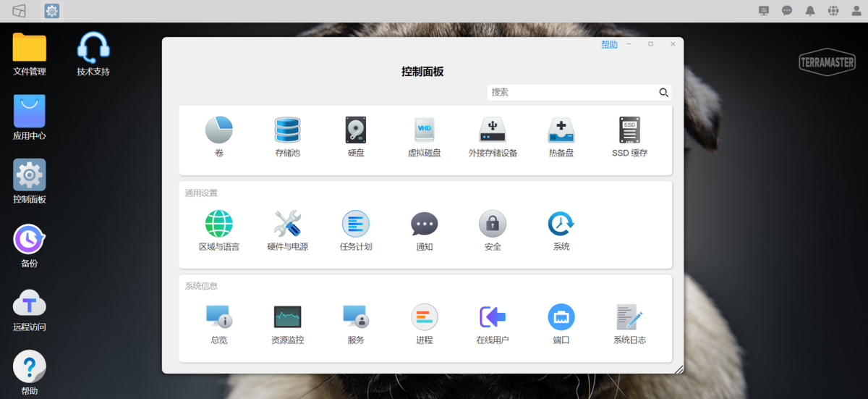Open the SSD 缓存 cache icon
Image resolution: width=868 pixels, height=399 pixels.
click(x=629, y=130)
